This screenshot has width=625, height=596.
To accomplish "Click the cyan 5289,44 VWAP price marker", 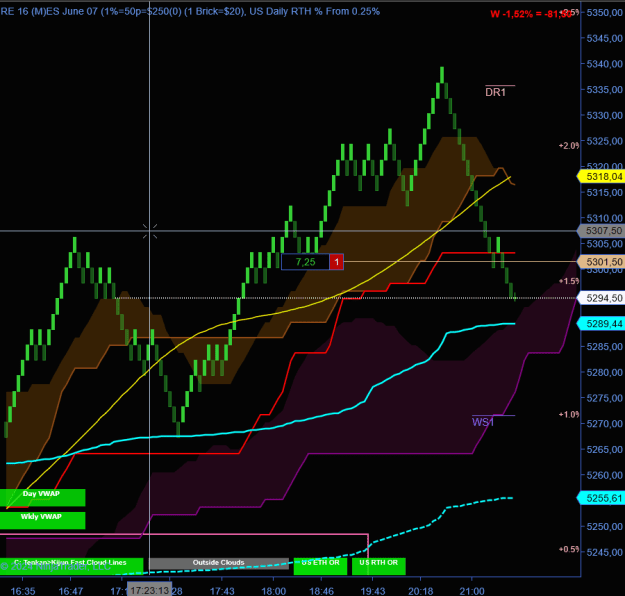I will coord(601,324).
